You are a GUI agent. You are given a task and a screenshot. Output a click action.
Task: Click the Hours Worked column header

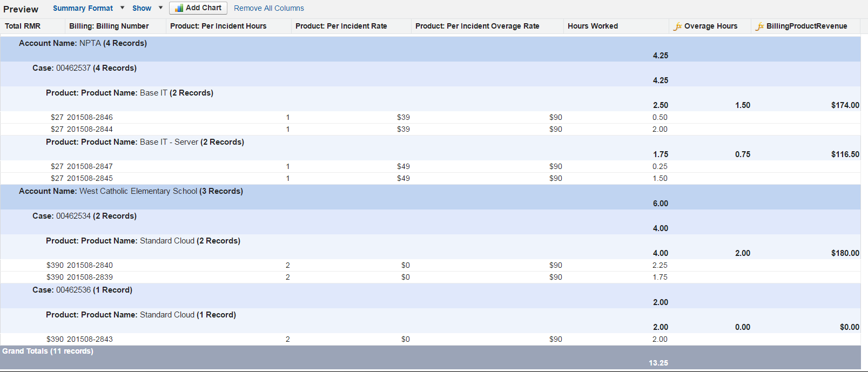[593, 26]
